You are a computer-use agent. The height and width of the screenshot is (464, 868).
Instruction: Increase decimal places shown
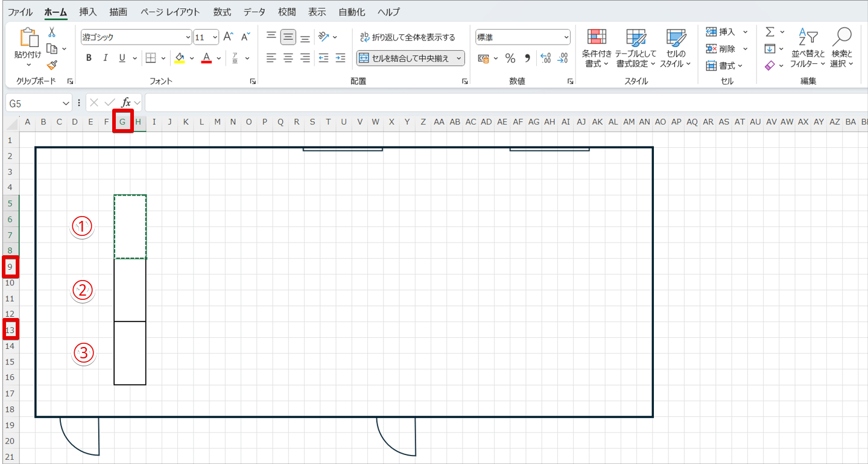coord(546,58)
